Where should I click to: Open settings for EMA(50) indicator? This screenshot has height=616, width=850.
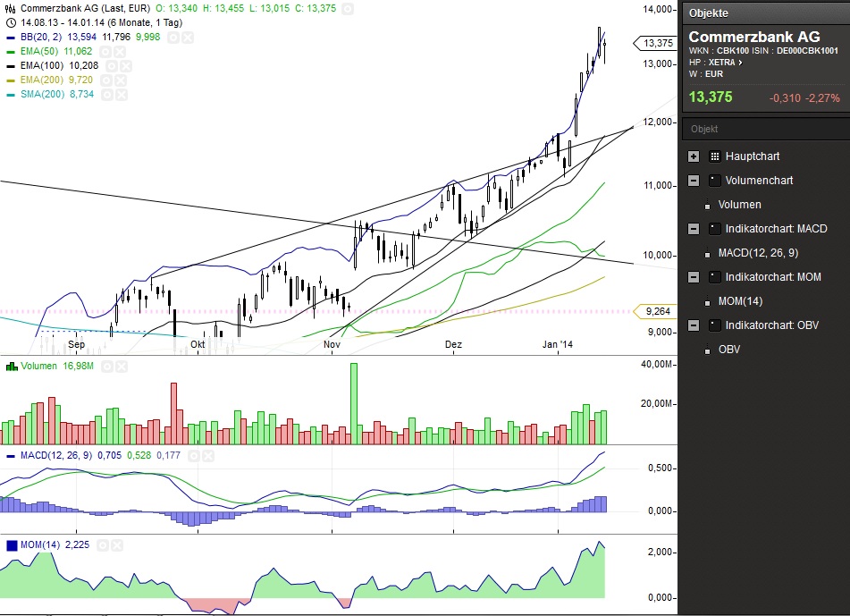pos(105,52)
